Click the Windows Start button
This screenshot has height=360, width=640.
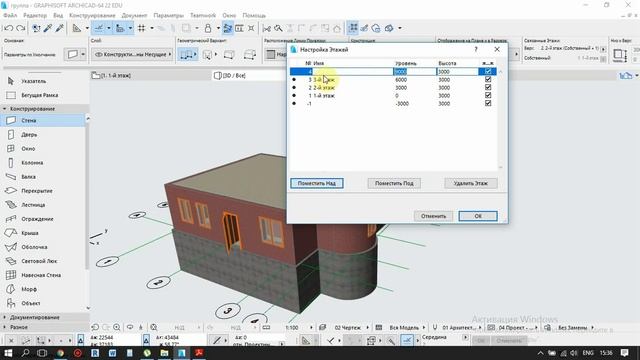8,353
